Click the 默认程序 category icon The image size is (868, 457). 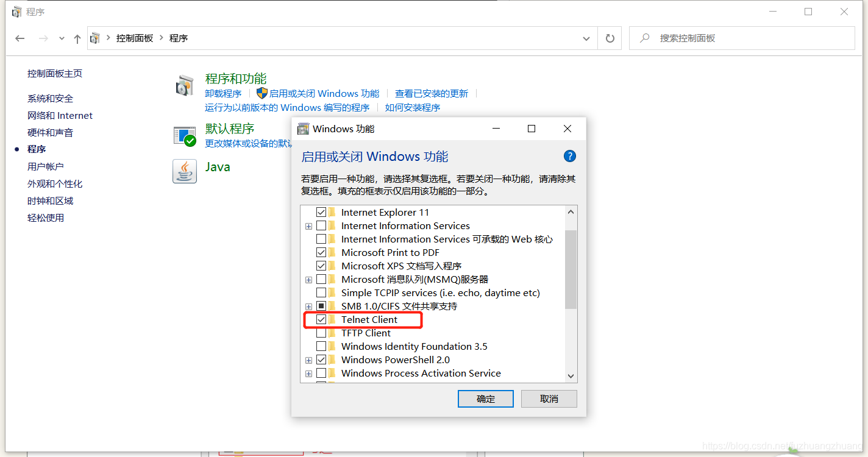pos(185,136)
